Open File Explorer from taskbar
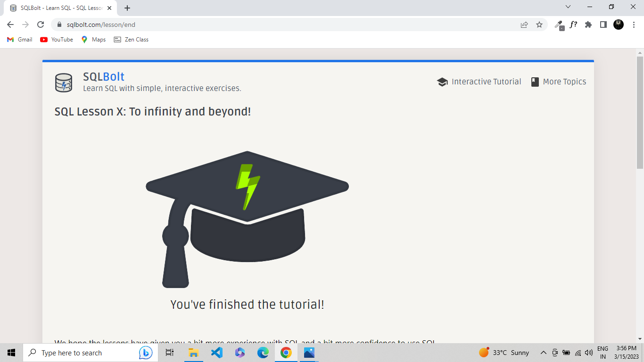644x362 pixels. coord(193,353)
